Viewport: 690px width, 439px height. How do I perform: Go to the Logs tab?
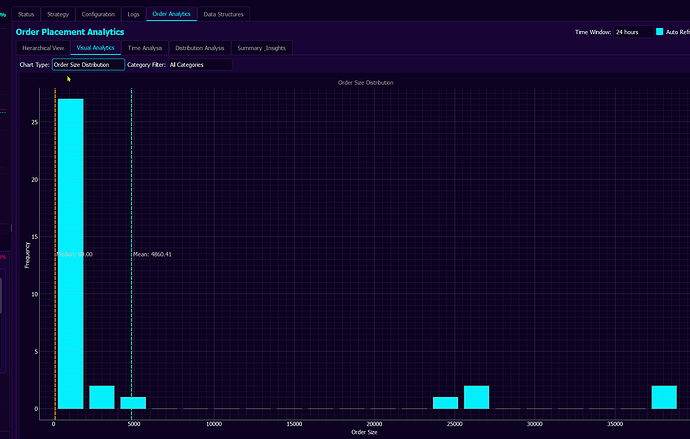(134, 14)
